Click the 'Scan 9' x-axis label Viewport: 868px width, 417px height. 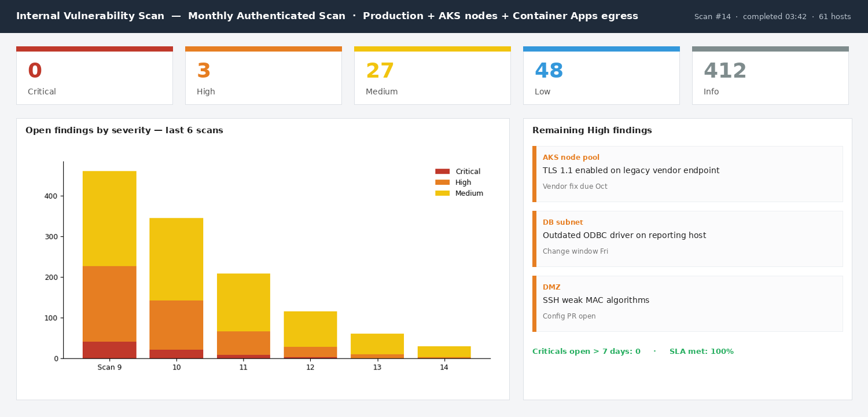point(109,367)
